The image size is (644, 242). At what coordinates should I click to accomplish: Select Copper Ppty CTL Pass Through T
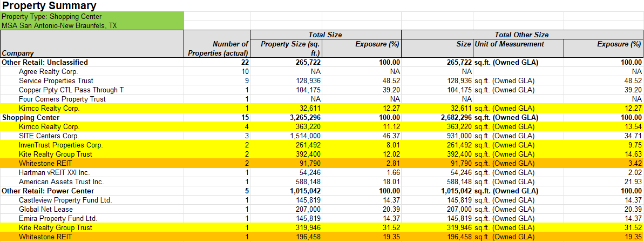pyautogui.click(x=71, y=90)
